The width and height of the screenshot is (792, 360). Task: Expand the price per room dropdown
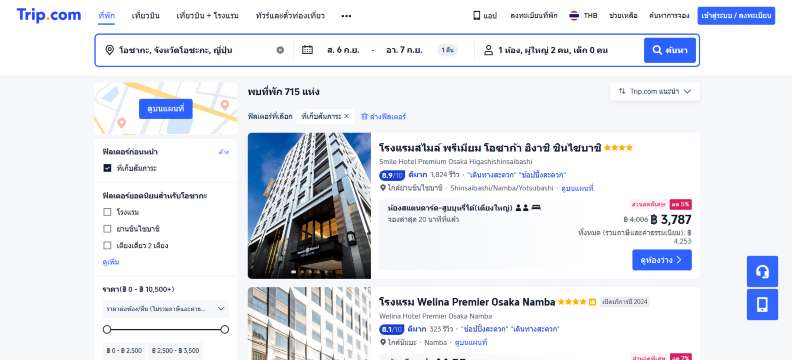[165, 308]
